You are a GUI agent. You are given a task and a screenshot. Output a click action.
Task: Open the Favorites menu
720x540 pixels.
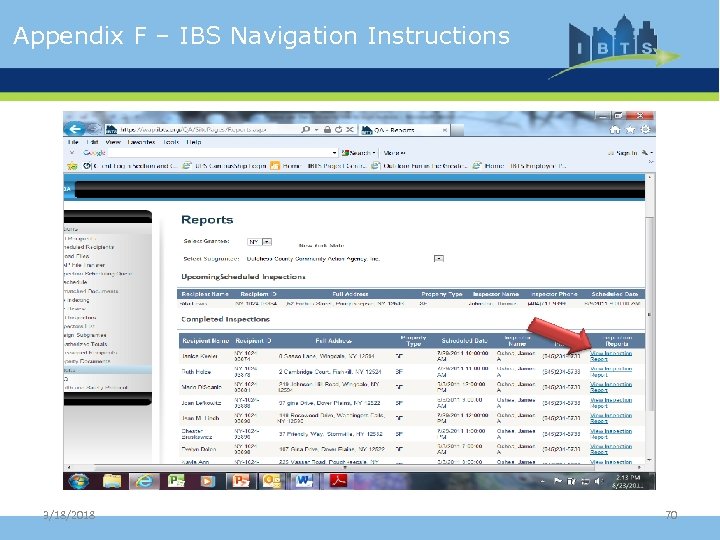(141, 142)
